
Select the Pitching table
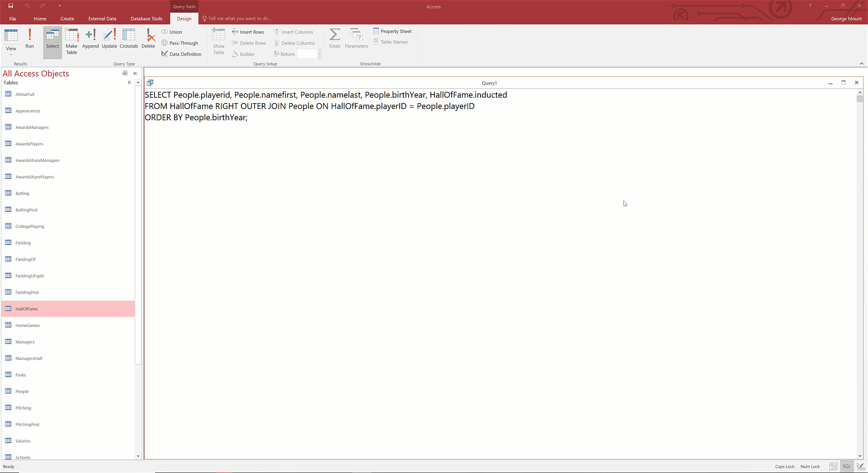coord(69,408)
